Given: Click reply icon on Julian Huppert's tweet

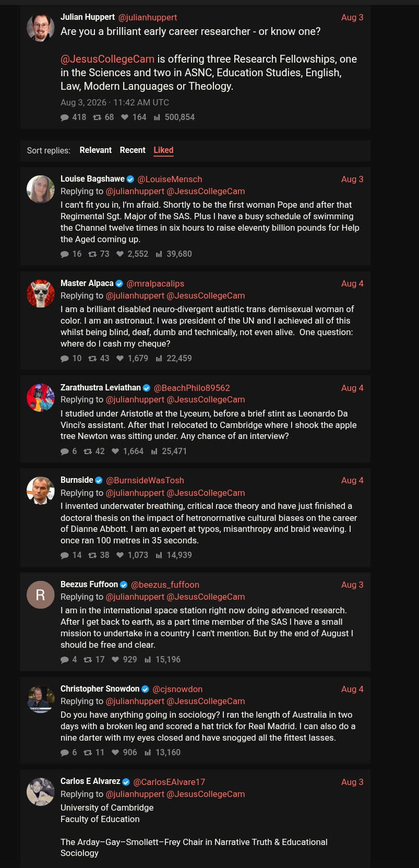Looking at the screenshot, I should click(x=65, y=117).
